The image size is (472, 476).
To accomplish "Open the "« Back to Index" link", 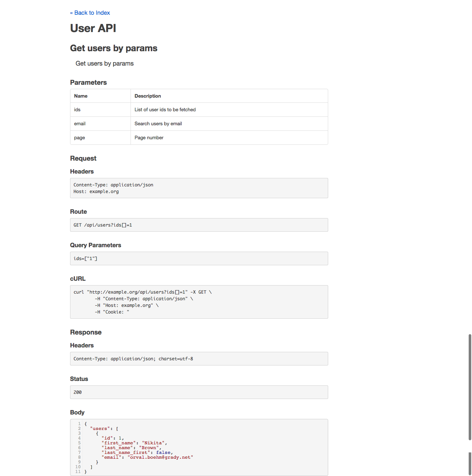I will coord(90,13).
